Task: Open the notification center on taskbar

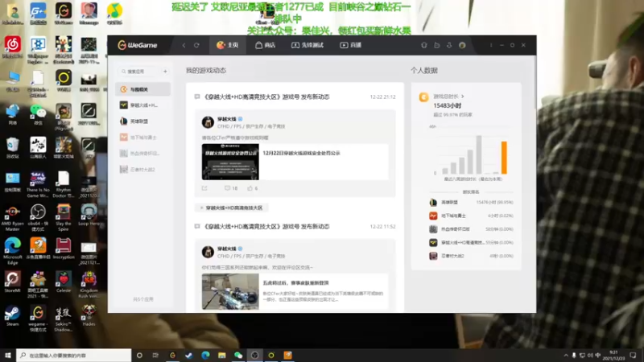Action: pos(633,356)
